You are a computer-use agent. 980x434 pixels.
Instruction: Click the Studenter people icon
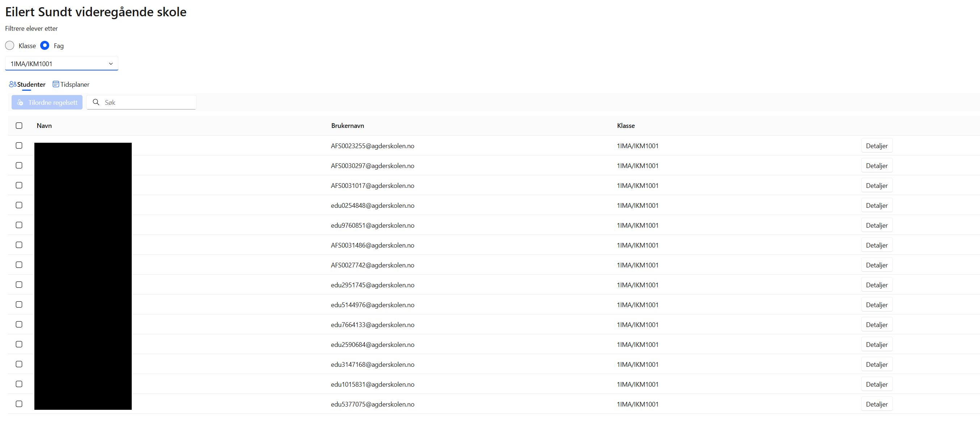pos(13,84)
